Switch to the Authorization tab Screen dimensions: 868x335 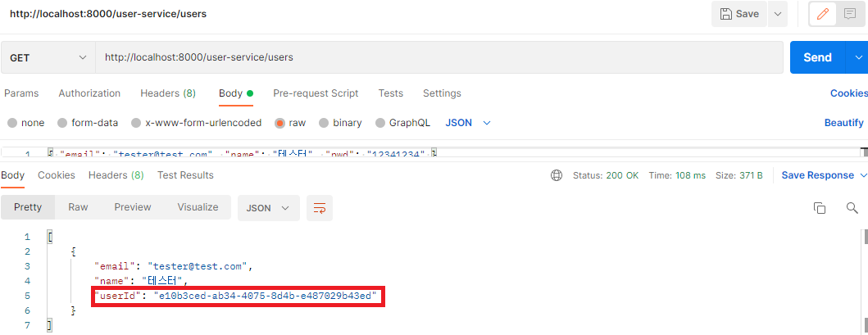pyautogui.click(x=89, y=93)
